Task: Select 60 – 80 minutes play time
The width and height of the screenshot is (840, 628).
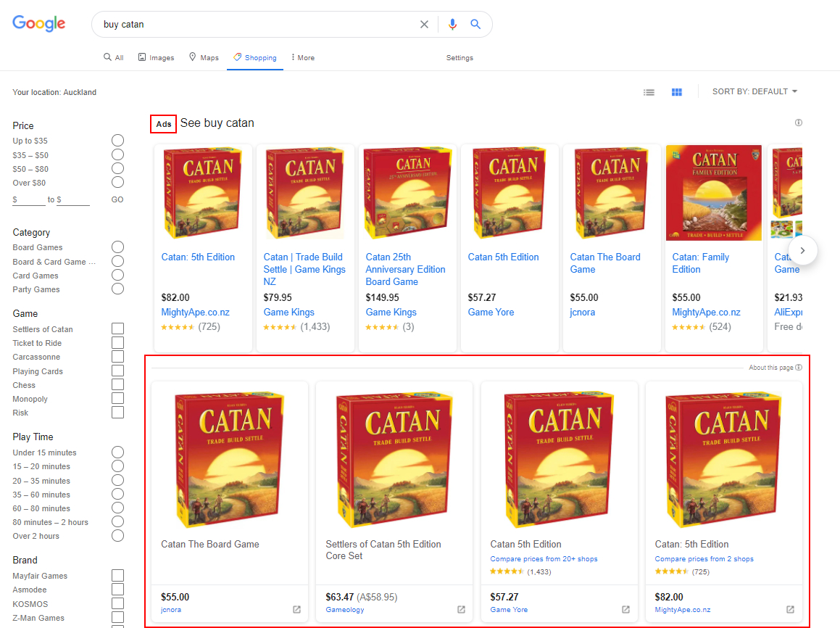Action: point(118,508)
